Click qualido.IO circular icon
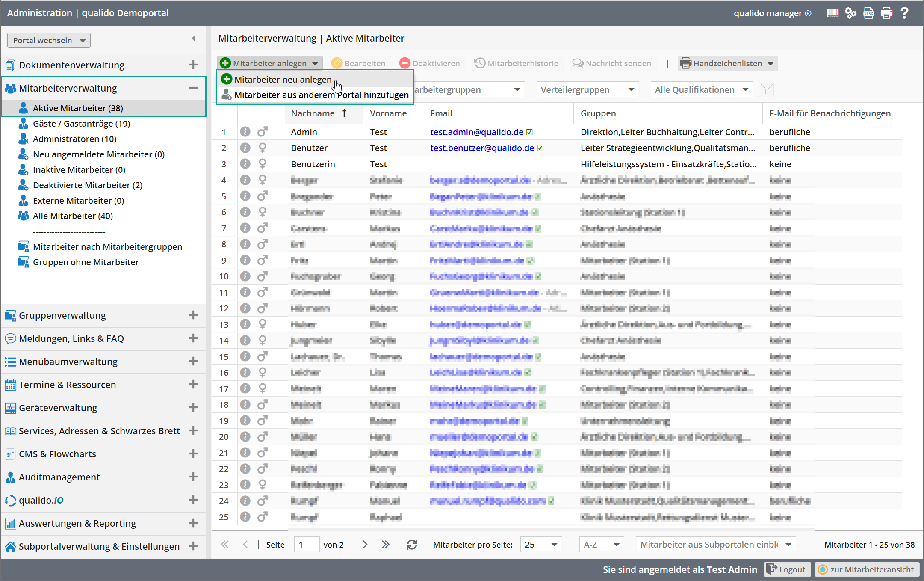 pos(10,500)
